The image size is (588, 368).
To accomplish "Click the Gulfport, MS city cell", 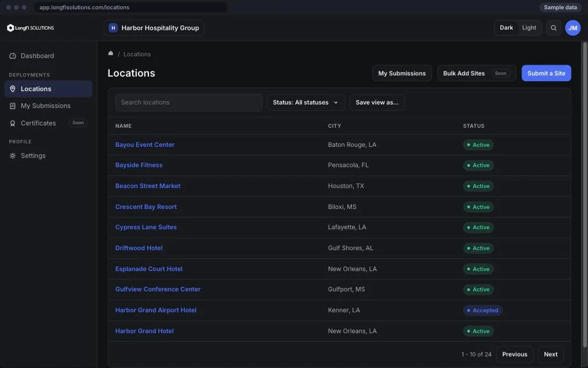I will click(x=346, y=290).
